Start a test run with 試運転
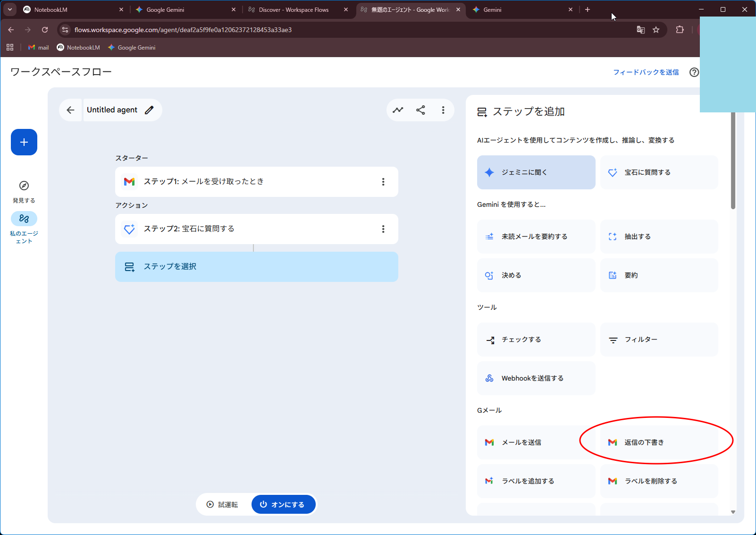The image size is (756, 535). (x=222, y=504)
